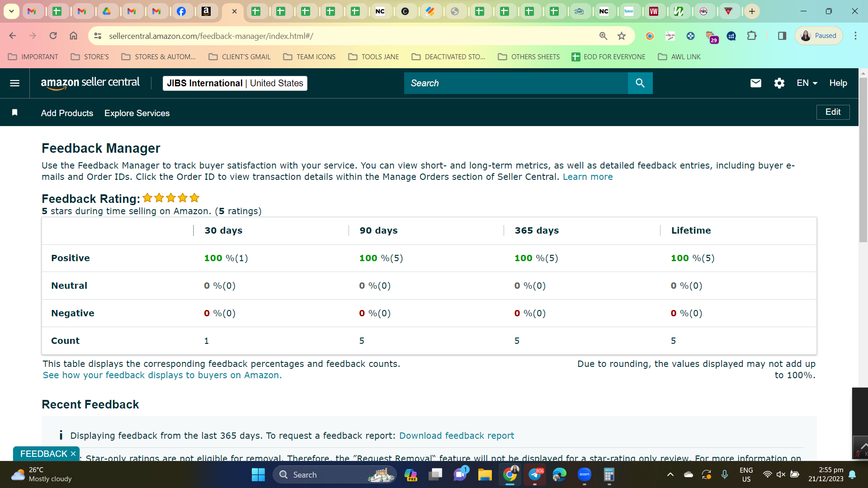Close the current Feedback Manager tab
Image resolution: width=868 pixels, height=488 pixels.
pos(234,11)
